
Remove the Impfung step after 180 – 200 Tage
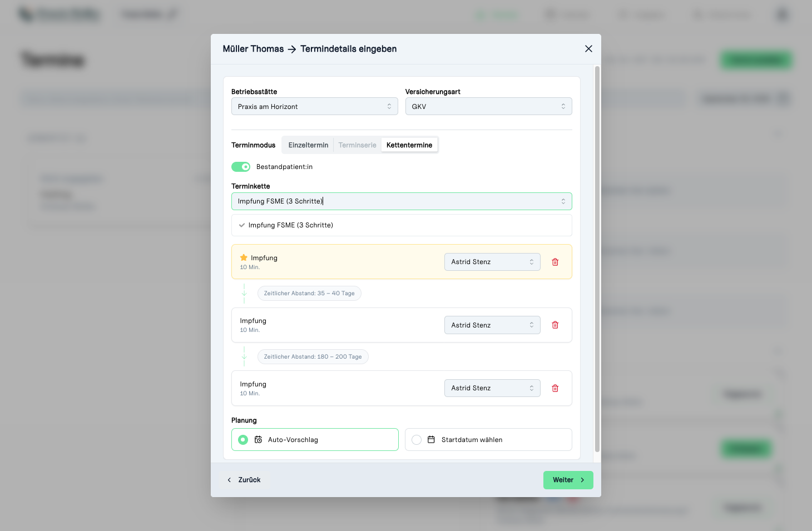(555, 388)
